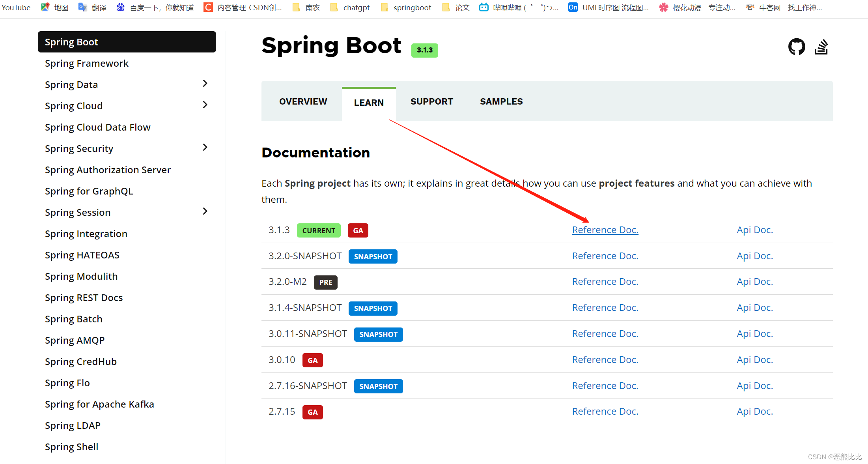
Task: Open the chatgpt bookmark folder
Action: (x=350, y=7)
